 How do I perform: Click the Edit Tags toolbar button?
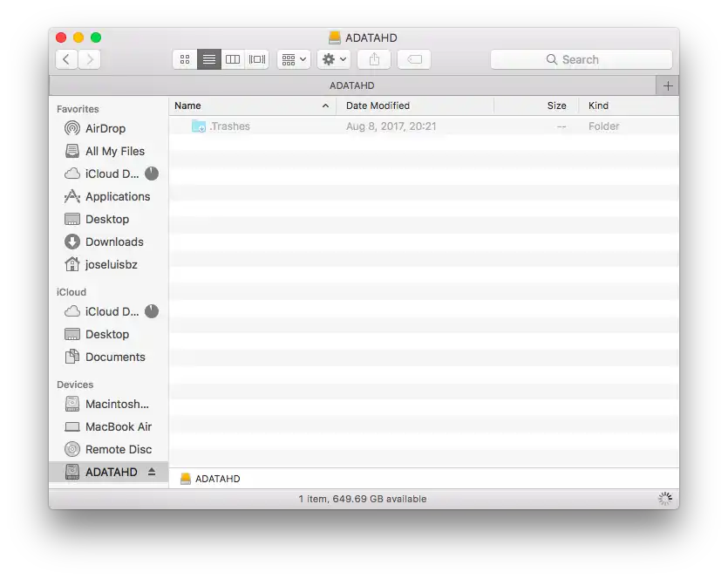[x=414, y=59]
